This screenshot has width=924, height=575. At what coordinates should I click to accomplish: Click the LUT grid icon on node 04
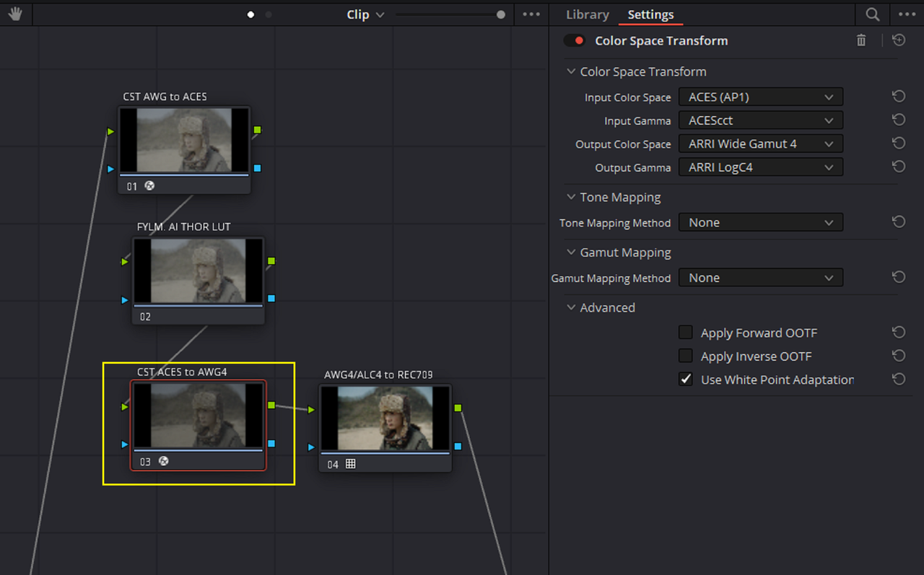[351, 464]
